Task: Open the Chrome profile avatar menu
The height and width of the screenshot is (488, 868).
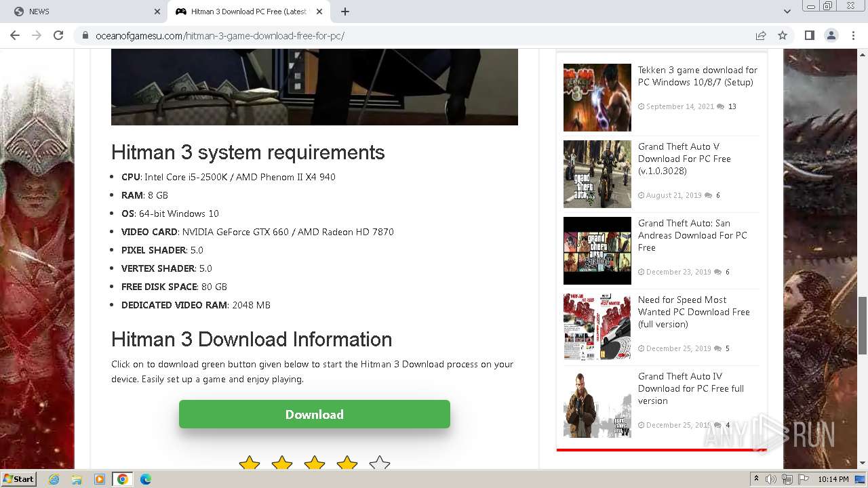Action: click(x=831, y=35)
